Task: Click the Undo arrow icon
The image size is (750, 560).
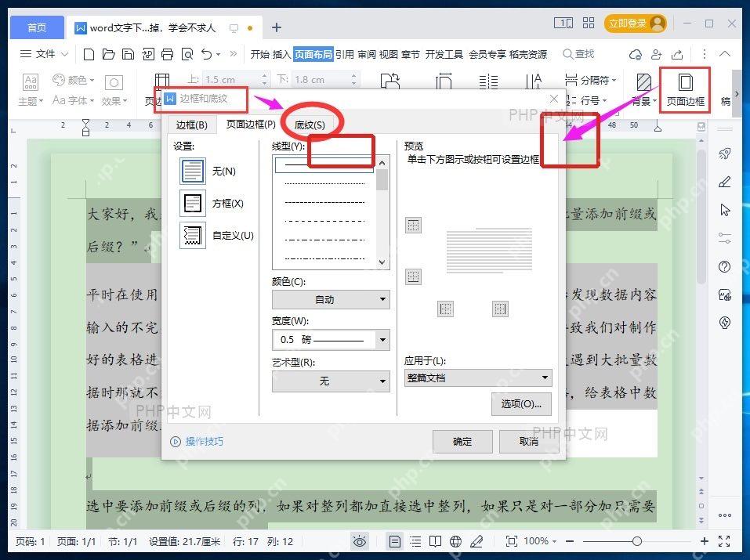Action: tap(207, 54)
